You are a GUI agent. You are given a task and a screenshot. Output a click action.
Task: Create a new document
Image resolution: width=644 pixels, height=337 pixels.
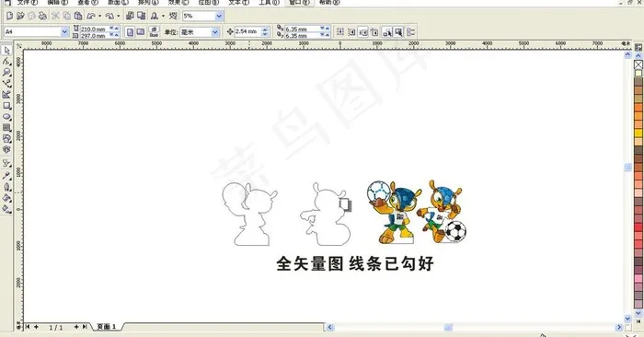(x=9, y=16)
